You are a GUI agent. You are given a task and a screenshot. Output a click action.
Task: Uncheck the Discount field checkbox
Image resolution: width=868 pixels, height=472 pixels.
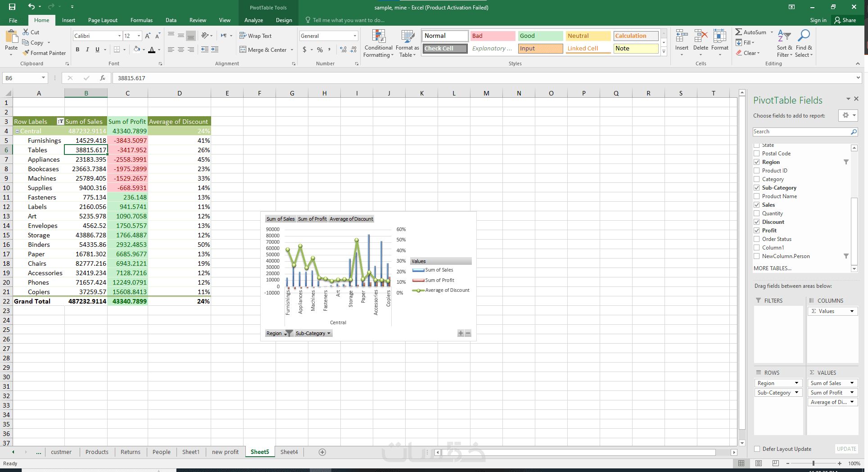[757, 222]
